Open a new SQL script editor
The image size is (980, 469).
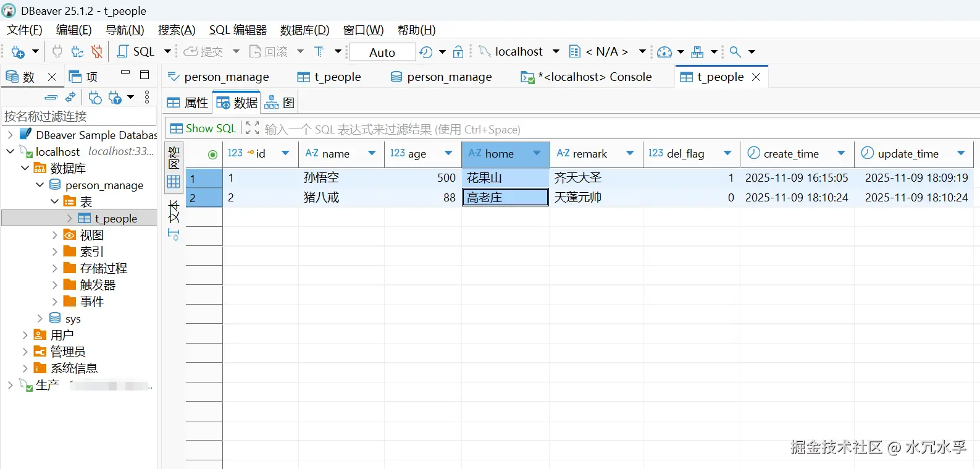136,52
